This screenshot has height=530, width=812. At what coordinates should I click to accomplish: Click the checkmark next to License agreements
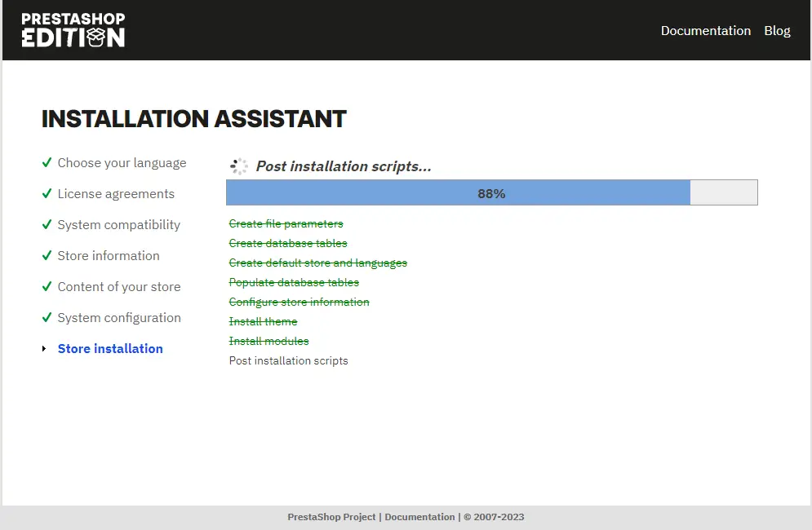tap(47, 193)
